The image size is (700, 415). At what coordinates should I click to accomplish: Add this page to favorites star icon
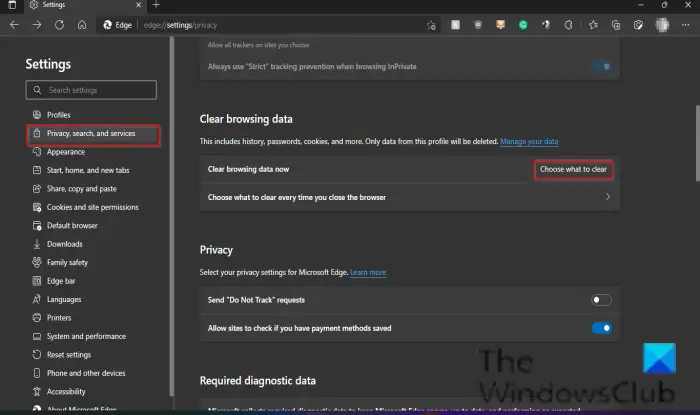[431, 25]
